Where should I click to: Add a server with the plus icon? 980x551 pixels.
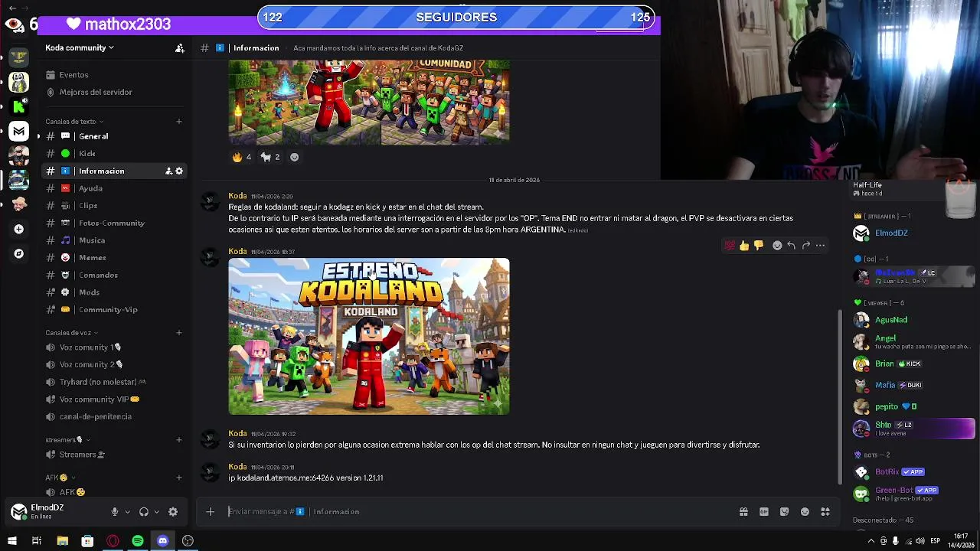[x=19, y=229]
